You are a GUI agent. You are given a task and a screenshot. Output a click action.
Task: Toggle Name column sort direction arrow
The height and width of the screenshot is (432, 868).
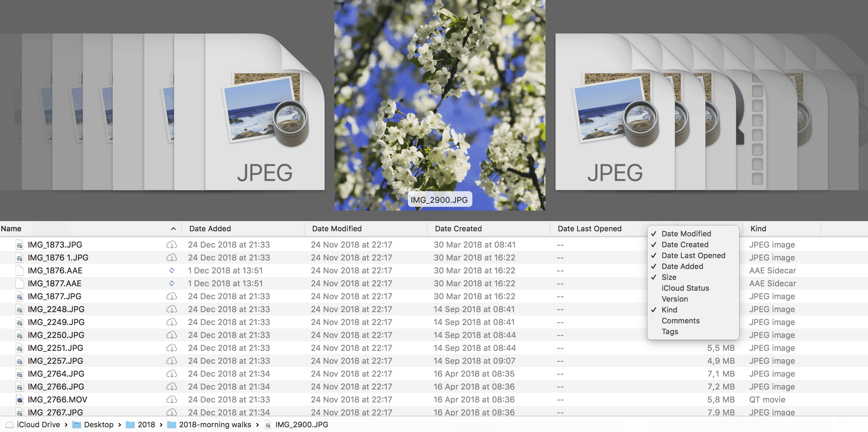[x=173, y=229]
